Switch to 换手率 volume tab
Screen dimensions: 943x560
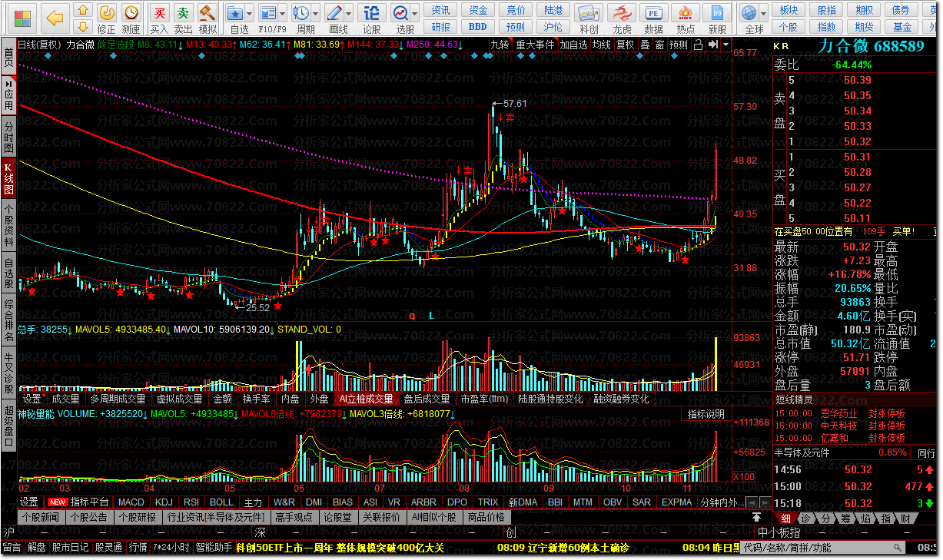click(x=256, y=399)
